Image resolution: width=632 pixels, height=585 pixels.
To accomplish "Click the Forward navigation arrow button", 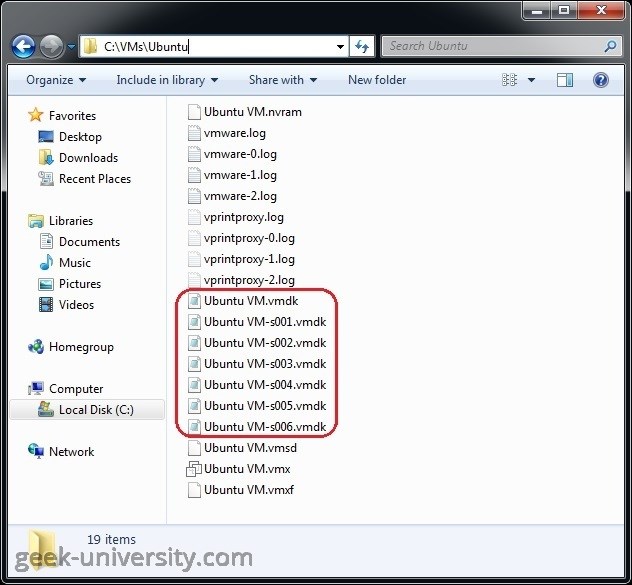I will pyautogui.click(x=51, y=47).
